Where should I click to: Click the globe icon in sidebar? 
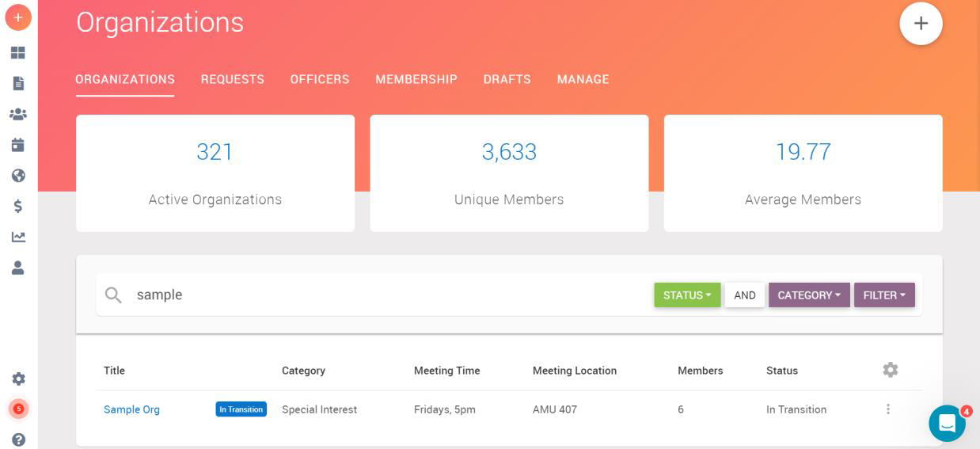18,176
